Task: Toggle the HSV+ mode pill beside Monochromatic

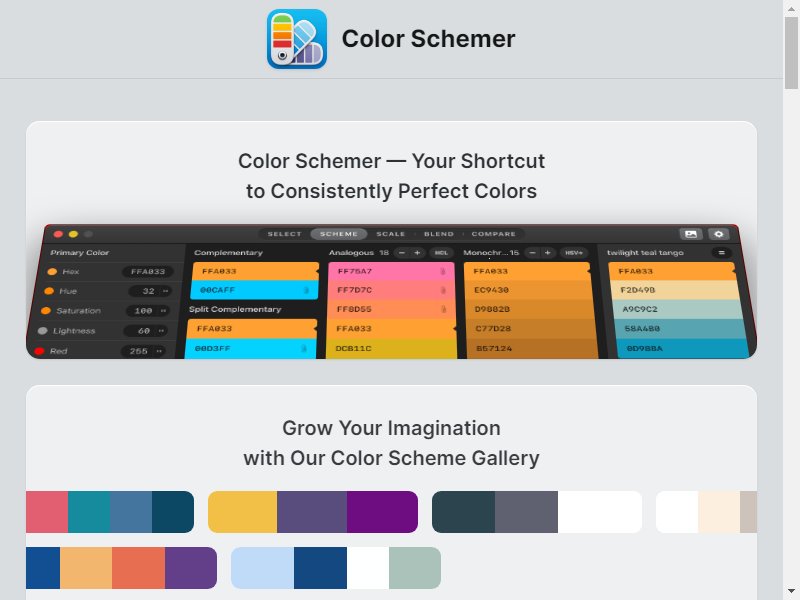Action: pyautogui.click(x=574, y=253)
